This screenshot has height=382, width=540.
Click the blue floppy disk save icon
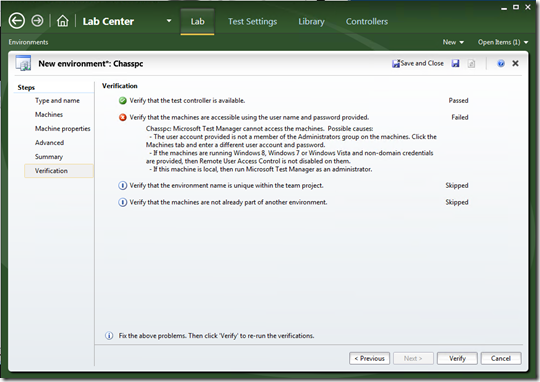click(x=455, y=63)
